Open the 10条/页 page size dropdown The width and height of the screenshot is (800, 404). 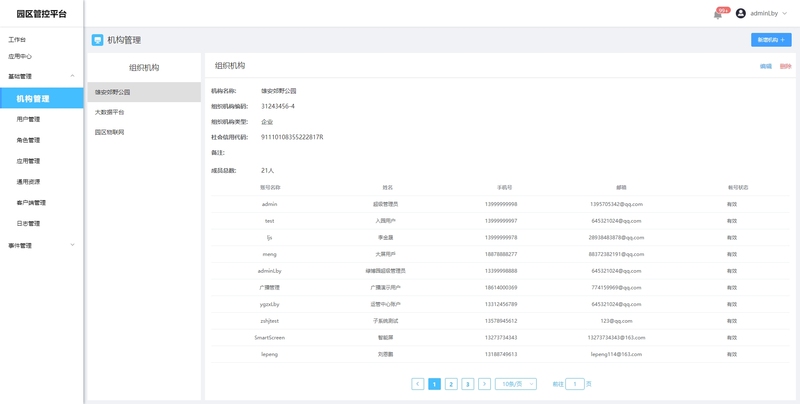[x=516, y=384]
